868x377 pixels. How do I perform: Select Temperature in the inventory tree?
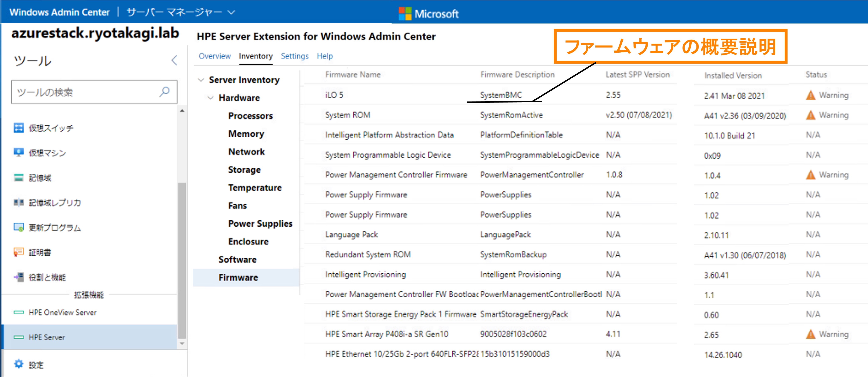pyautogui.click(x=255, y=188)
